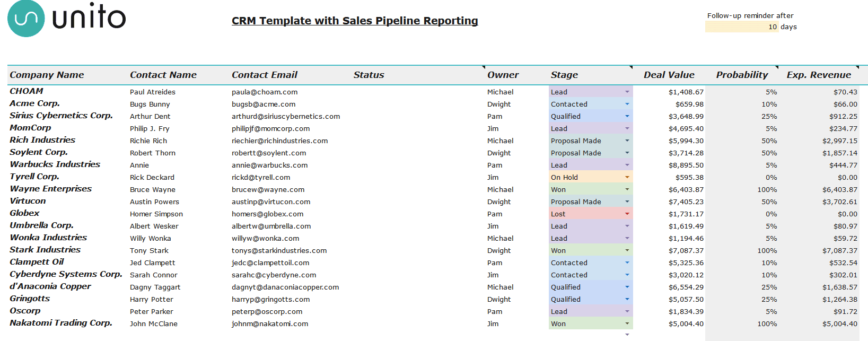Select owner Dwight in Soylent Corp. row

499,153
